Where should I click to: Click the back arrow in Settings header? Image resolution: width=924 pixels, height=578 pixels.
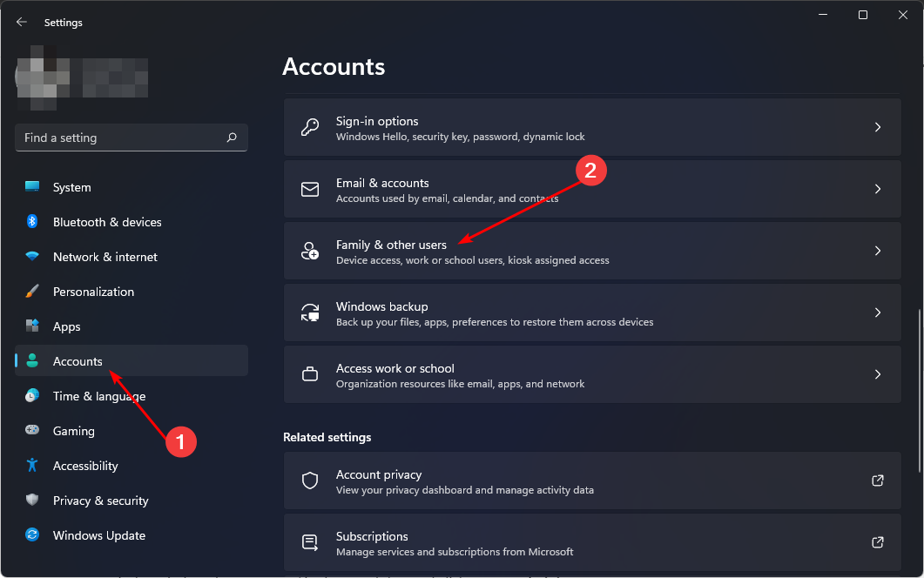[22, 23]
